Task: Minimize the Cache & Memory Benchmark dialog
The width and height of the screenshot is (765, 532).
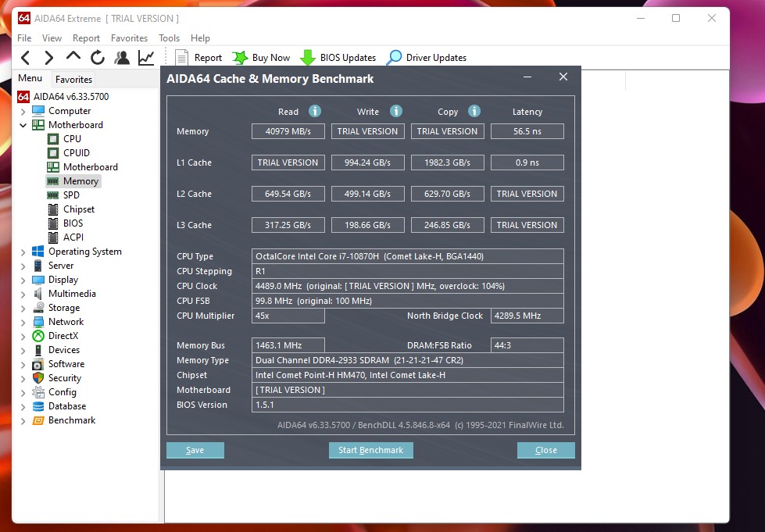Action: tap(527, 77)
